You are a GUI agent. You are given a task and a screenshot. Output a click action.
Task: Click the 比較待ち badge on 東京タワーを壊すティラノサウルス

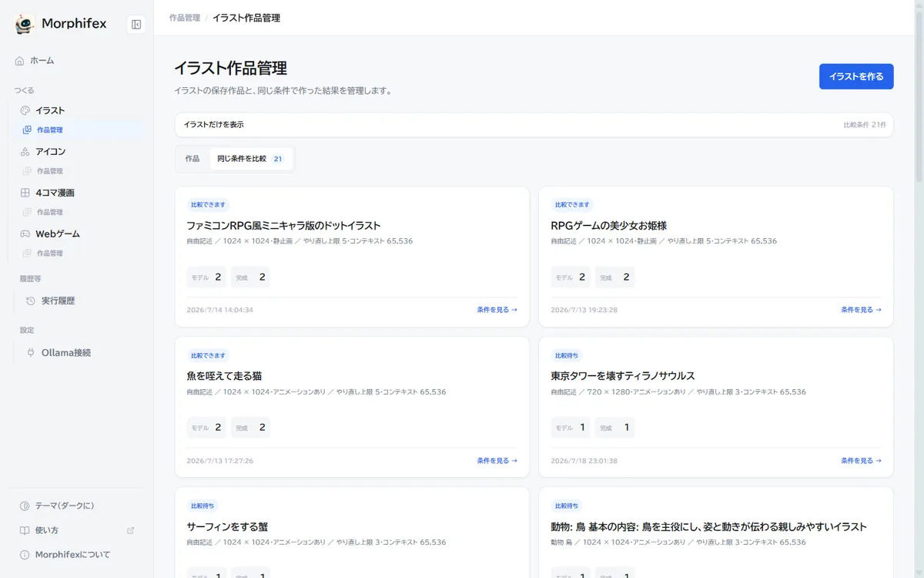[567, 355]
